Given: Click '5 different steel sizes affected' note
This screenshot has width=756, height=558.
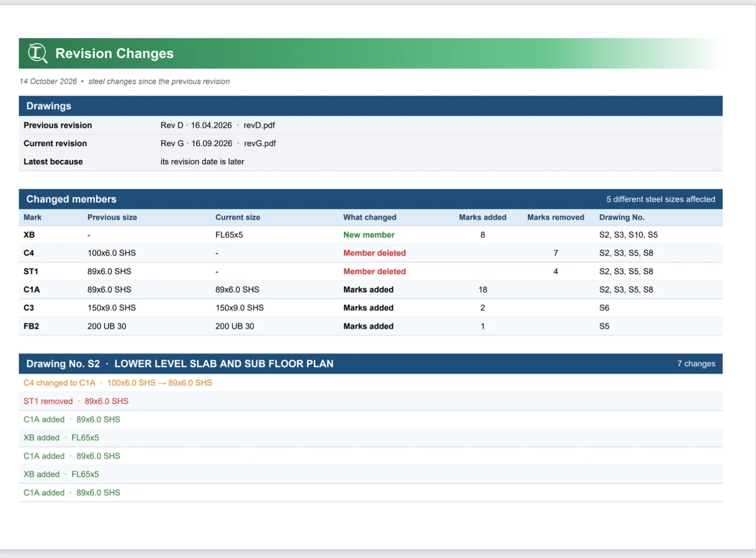Looking at the screenshot, I should [x=661, y=199].
